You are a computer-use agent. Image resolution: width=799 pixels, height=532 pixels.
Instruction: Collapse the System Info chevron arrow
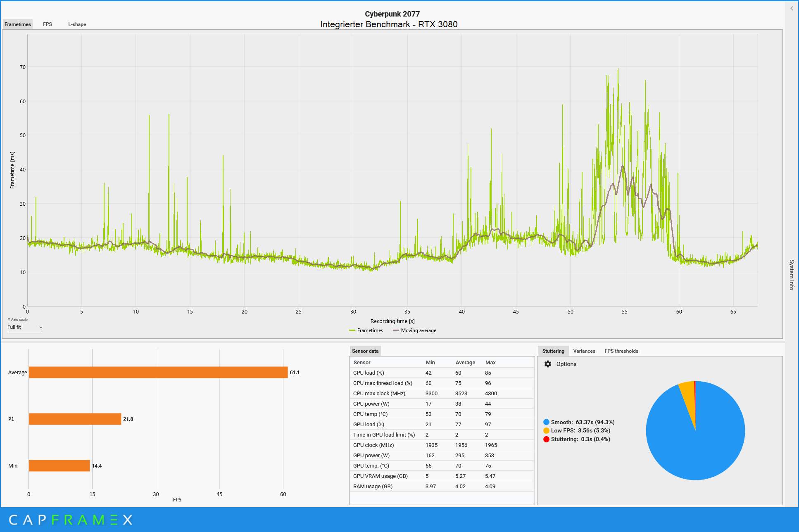(x=792, y=8)
